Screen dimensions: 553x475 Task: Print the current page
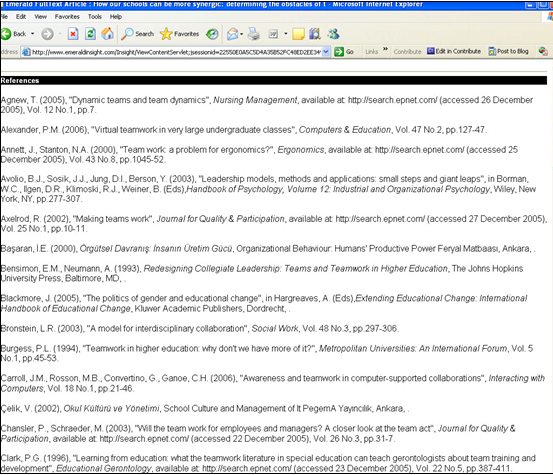coord(254,34)
